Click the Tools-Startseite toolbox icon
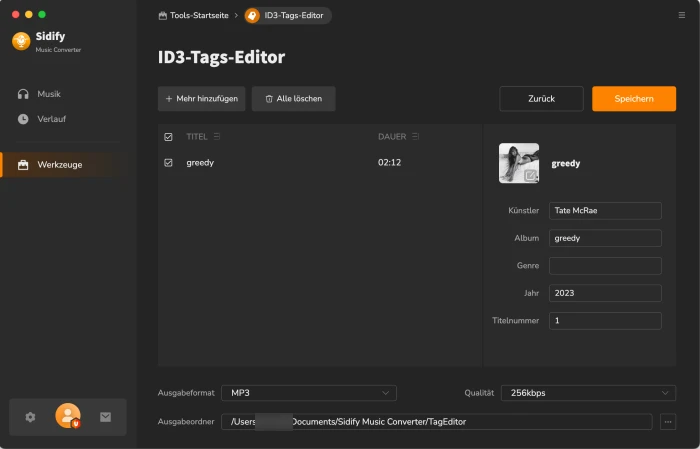This screenshot has height=449, width=700. [162, 16]
